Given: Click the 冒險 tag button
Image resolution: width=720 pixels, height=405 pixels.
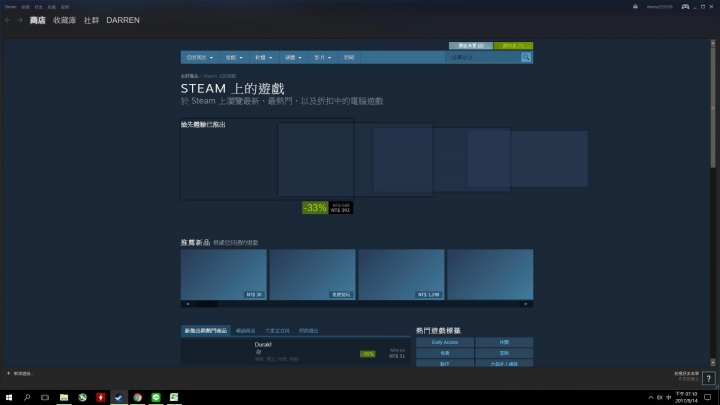Looking at the screenshot, I should click(x=504, y=353).
